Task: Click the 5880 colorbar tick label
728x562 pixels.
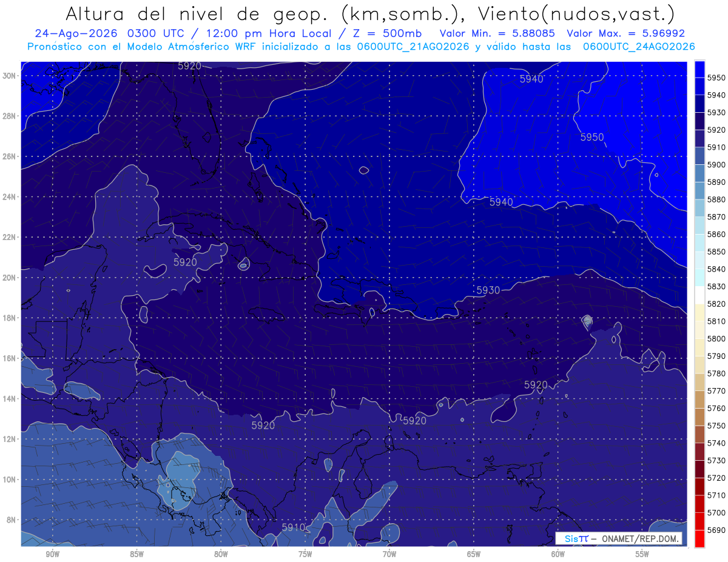Action: [716, 199]
